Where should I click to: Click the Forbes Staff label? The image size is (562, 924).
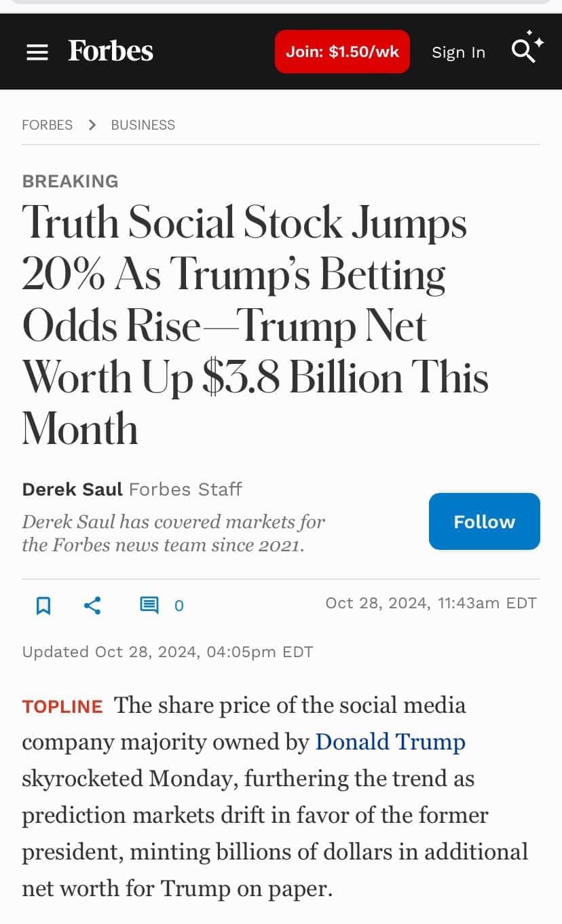point(185,489)
